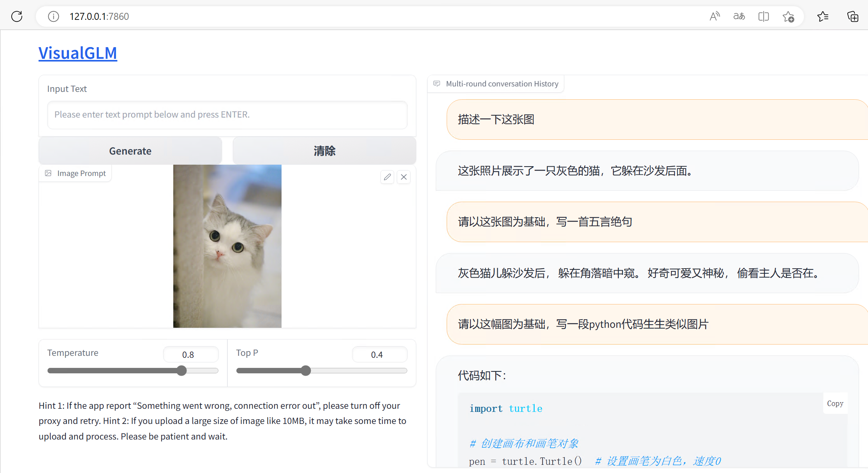Open Read aloud in address bar
The height and width of the screenshot is (473, 868).
715,16
